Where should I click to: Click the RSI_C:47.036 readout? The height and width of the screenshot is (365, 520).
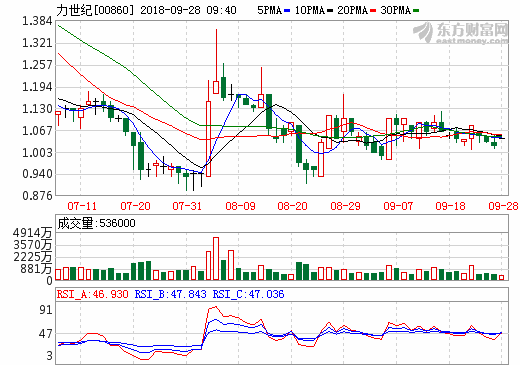(248, 294)
